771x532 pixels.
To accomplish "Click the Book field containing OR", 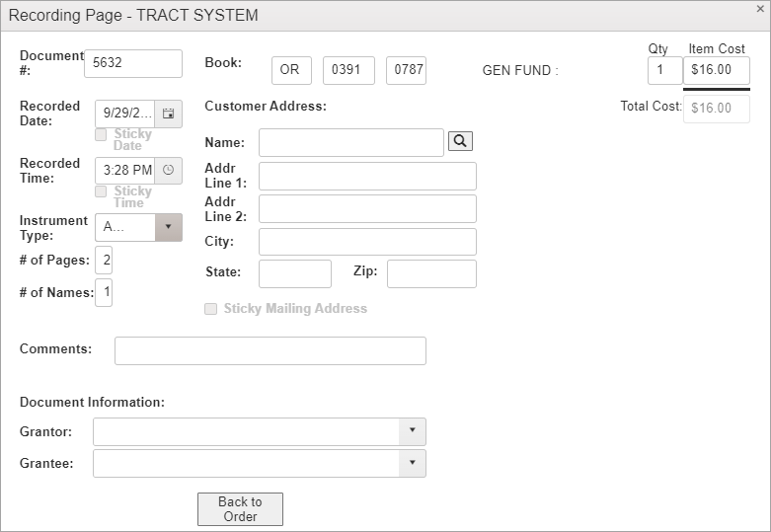I will (x=291, y=71).
